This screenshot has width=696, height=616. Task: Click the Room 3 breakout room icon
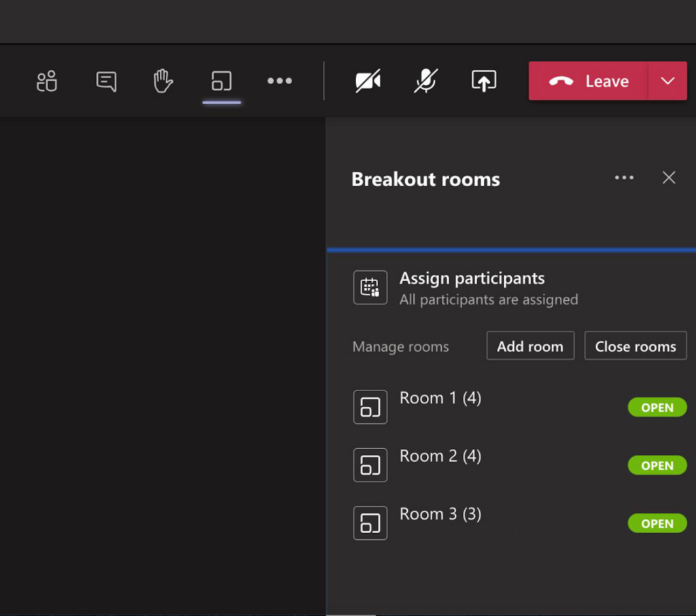tap(370, 523)
